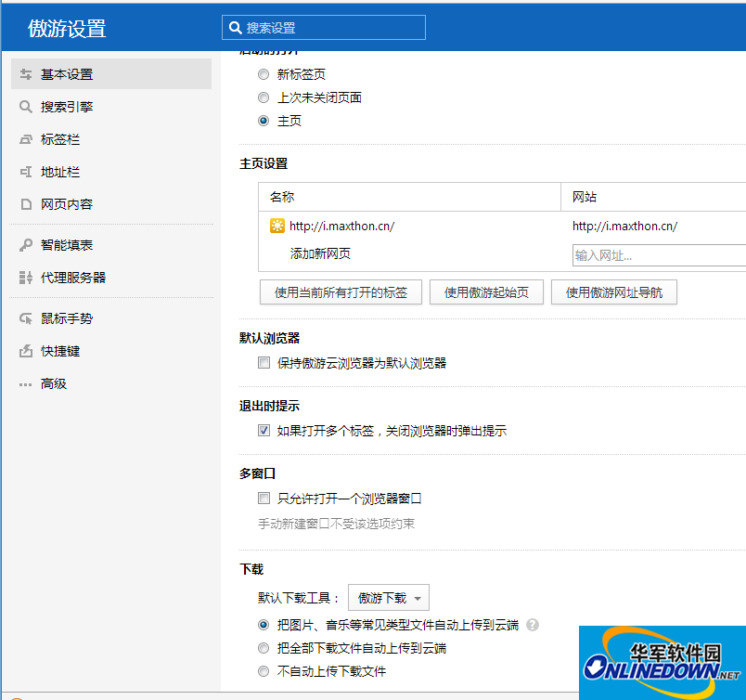Click the 快捷键 keyboard shortcut icon

click(x=28, y=350)
